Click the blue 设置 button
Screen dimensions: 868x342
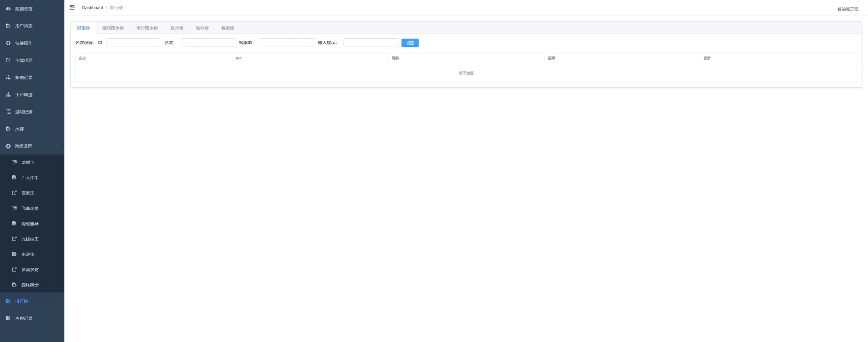pyautogui.click(x=410, y=43)
